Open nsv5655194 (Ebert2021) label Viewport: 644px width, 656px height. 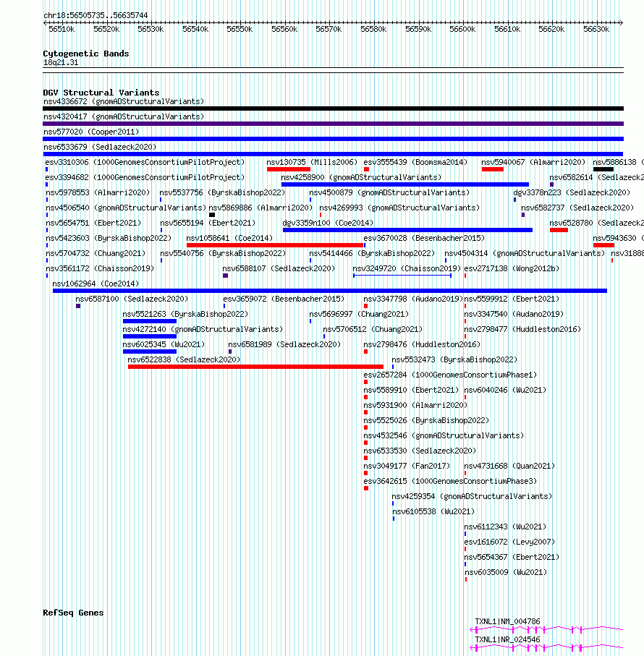(208, 223)
